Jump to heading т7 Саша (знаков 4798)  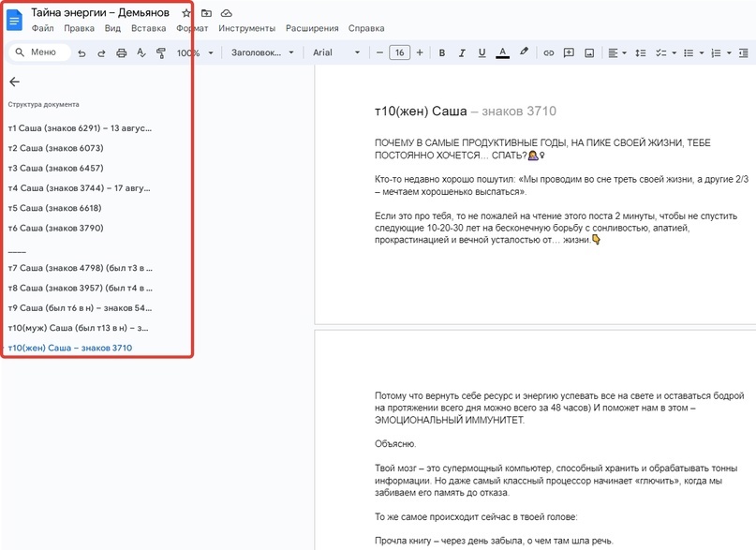[x=80, y=268]
